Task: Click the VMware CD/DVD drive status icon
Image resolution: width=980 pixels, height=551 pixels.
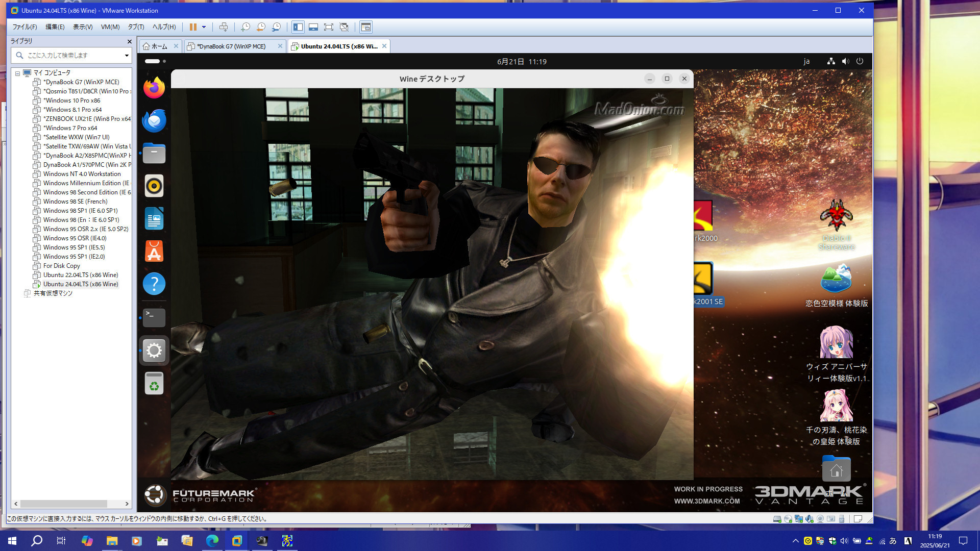Action: click(788, 519)
